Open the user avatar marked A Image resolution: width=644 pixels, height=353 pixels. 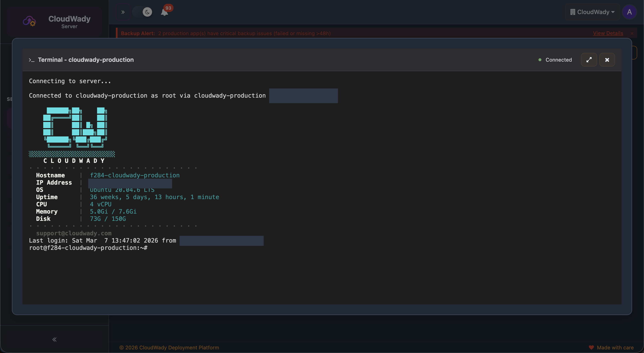click(630, 12)
